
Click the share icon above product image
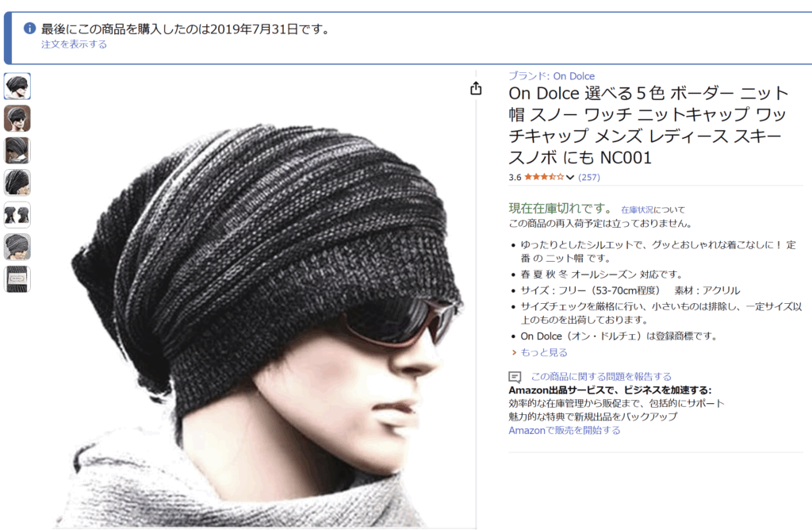pos(476,89)
